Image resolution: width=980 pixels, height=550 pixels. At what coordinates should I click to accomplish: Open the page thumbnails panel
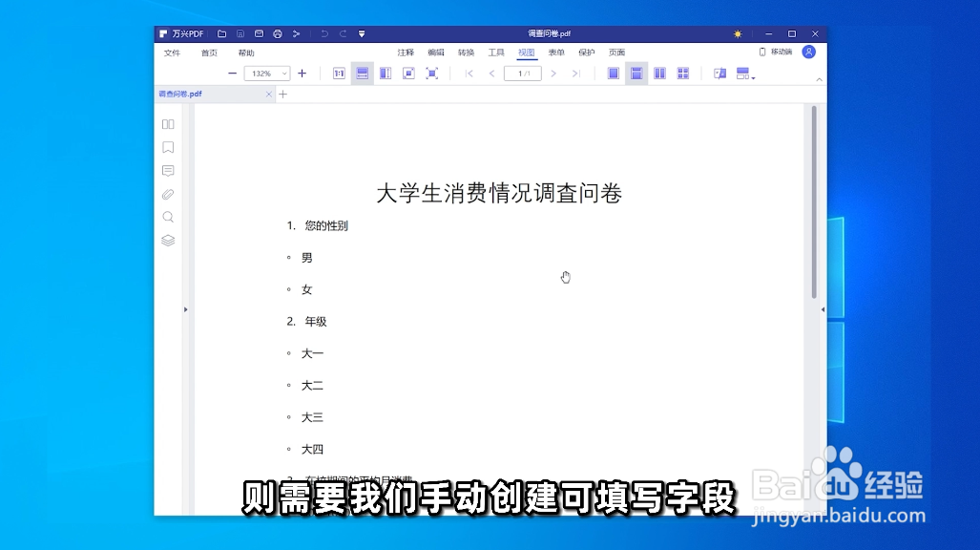pos(168,124)
